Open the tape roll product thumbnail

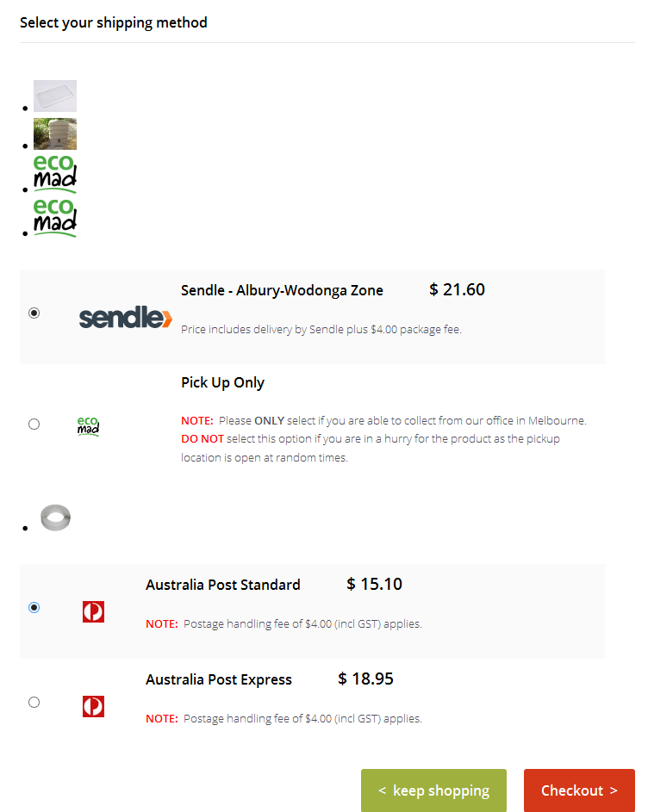[x=55, y=518]
